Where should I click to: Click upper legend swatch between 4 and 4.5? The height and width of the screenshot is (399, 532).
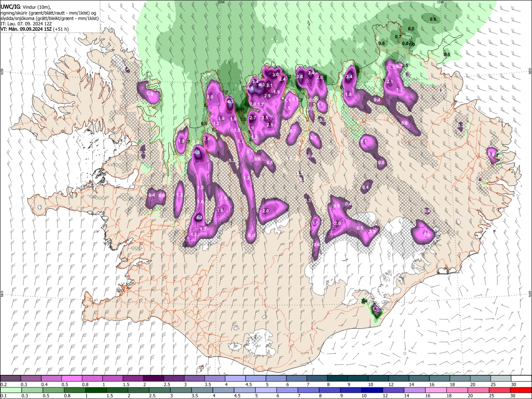click(235, 378)
